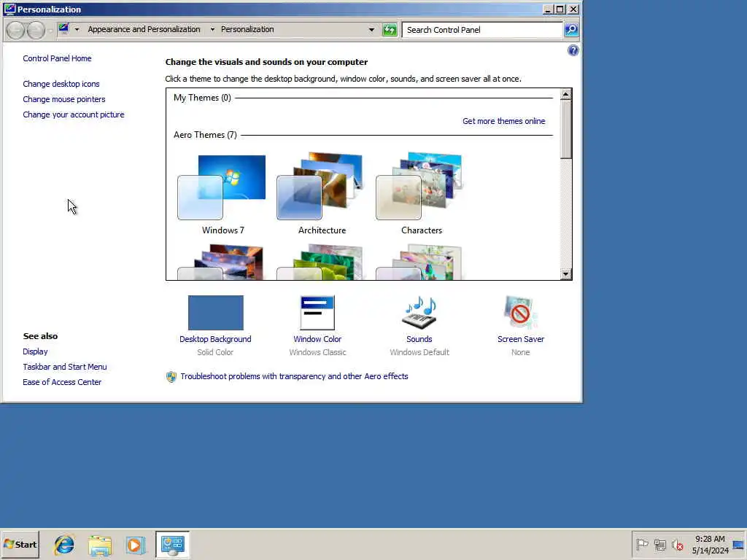
Task: Open Windows Explorer from the taskbar
Action: [100, 545]
